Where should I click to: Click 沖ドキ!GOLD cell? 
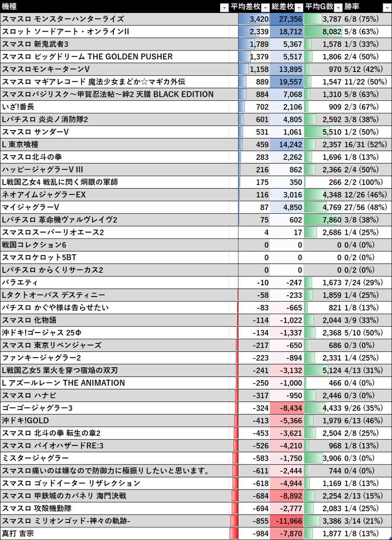tap(115, 421)
